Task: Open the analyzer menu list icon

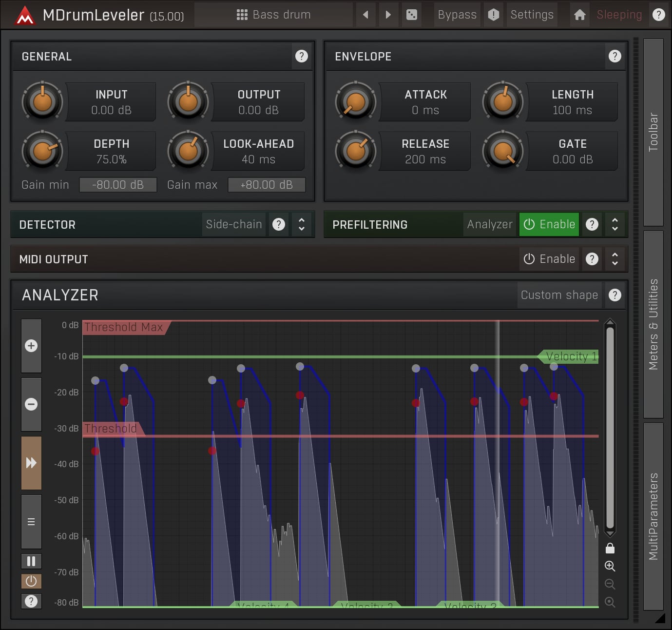Action: pos(31,522)
